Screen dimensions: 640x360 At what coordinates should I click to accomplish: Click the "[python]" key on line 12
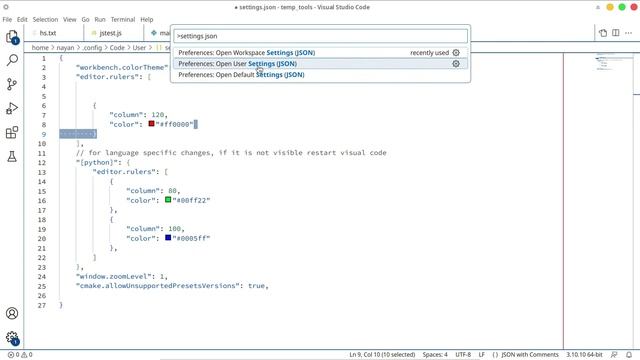pos(98,162)
